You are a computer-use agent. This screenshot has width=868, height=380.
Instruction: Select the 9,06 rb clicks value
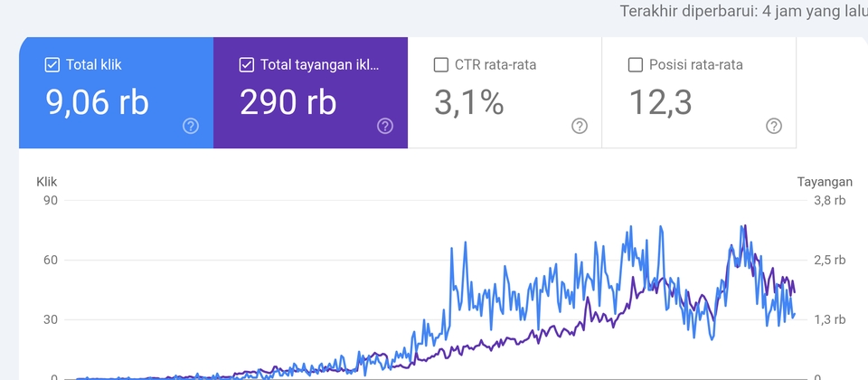click(97, 102)
